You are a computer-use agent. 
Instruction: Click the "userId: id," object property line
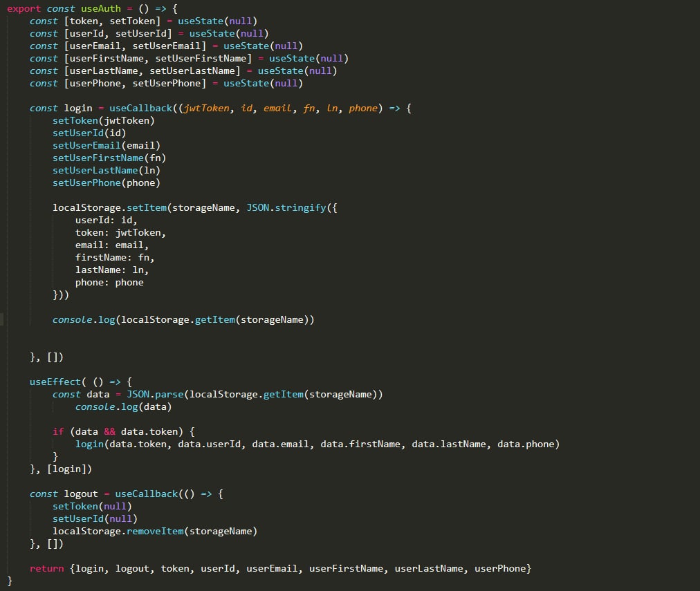tap(107, 221)
